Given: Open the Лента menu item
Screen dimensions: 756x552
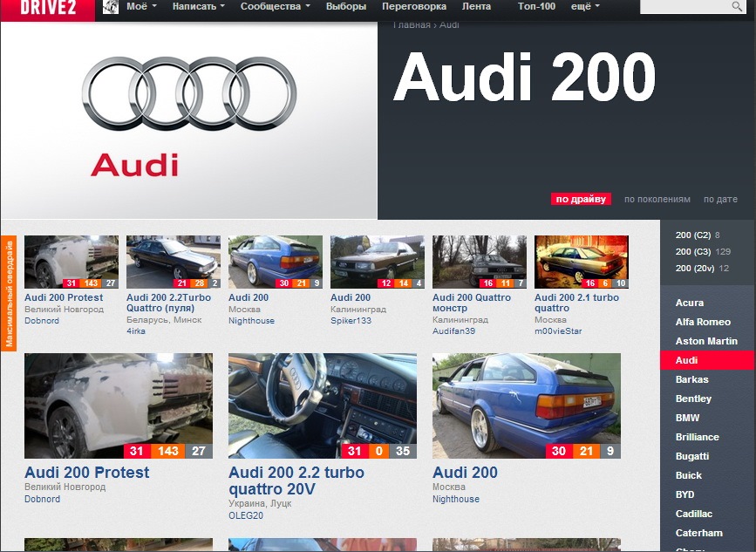Looking at the screenshot, I should [x=476, y=7].
